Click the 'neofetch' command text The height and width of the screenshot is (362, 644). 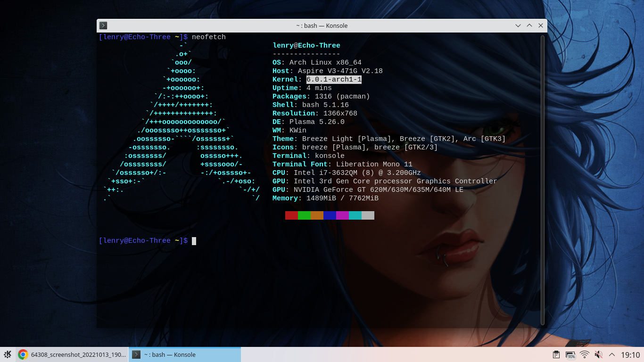pyautogui.click(x=209, y=37)
